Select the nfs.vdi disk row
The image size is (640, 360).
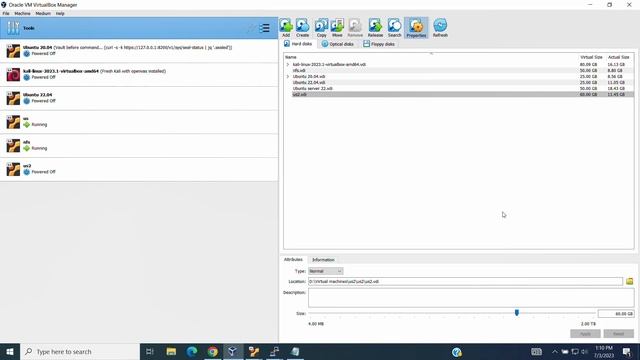[459, 70]
